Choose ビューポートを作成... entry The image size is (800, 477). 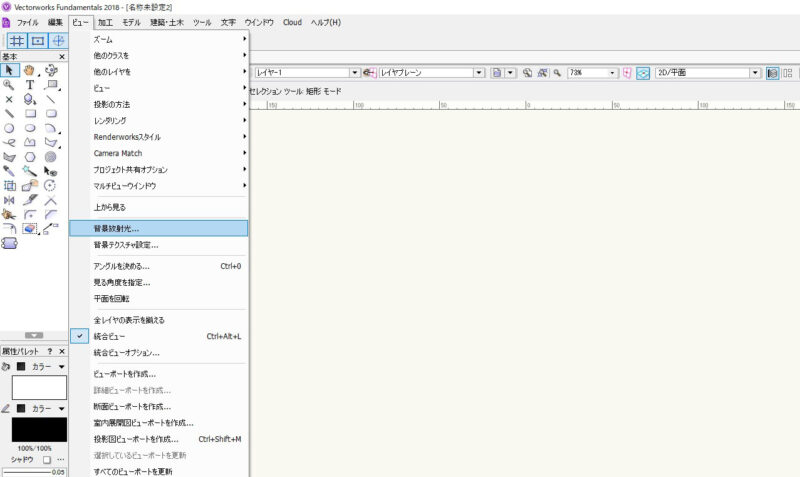159,374
